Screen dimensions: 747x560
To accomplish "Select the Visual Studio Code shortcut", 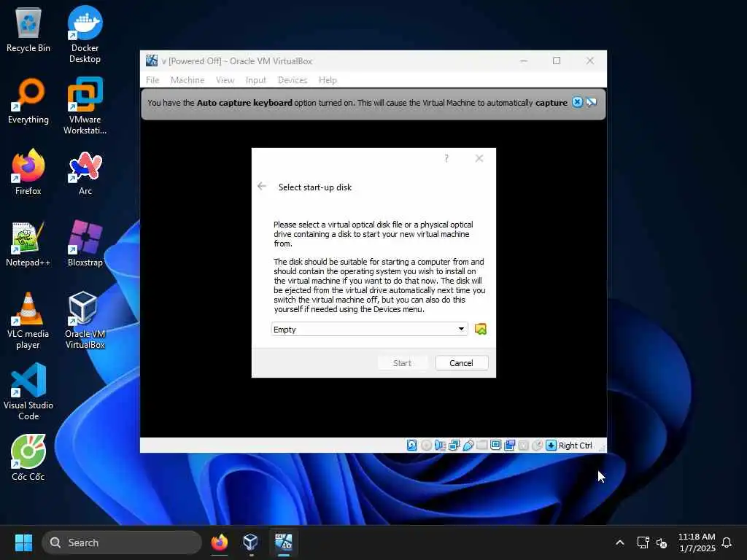I will pyautogui.click(x=28, y=392).
